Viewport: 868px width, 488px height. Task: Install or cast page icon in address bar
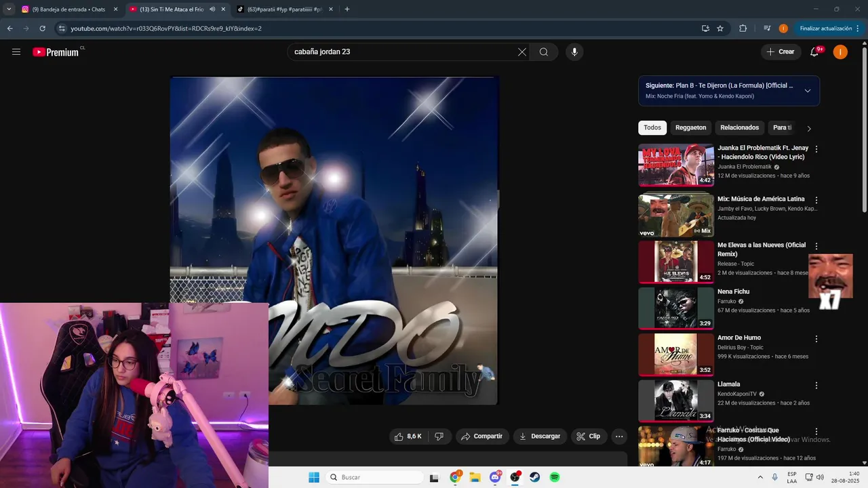(x=705, y=28)
